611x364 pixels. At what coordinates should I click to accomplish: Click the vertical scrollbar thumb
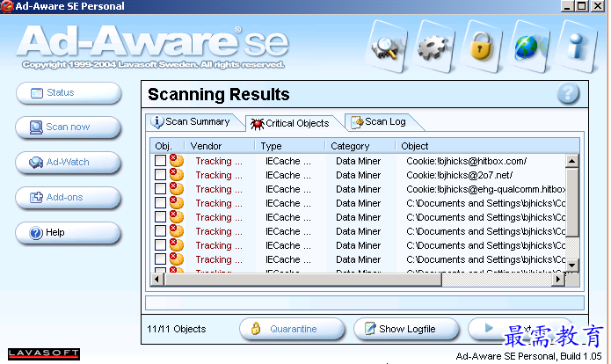pos(571,202)
